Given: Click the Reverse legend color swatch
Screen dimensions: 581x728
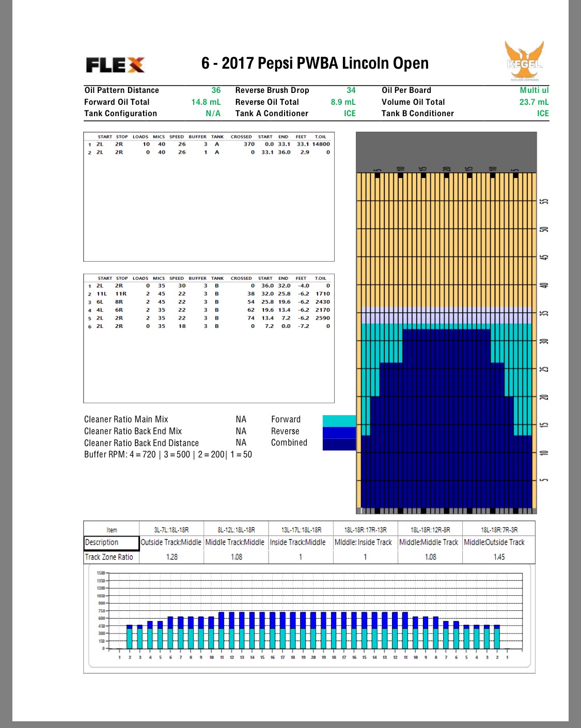Looking at the screenshot, I should click(x=339, y=433).
